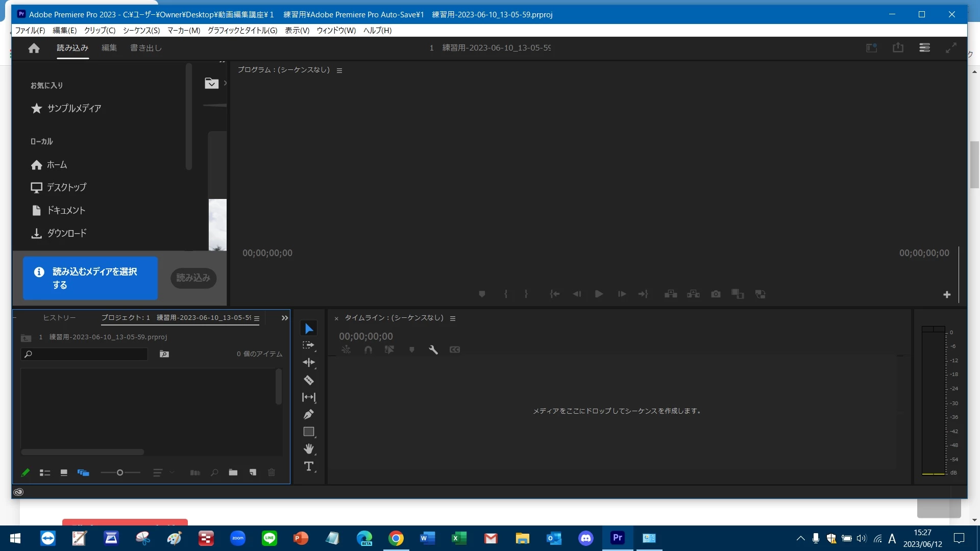This screenshot has width=980, height=551.
Task: Select the Type tool
Action: pyautogui.click(x=309, y=466)
